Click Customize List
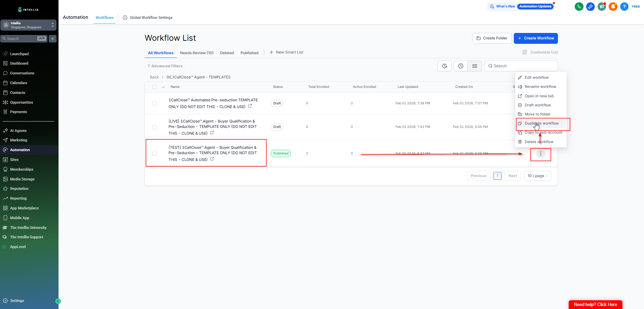The height and width of the screenshot is (309, 644). point(540,52)
